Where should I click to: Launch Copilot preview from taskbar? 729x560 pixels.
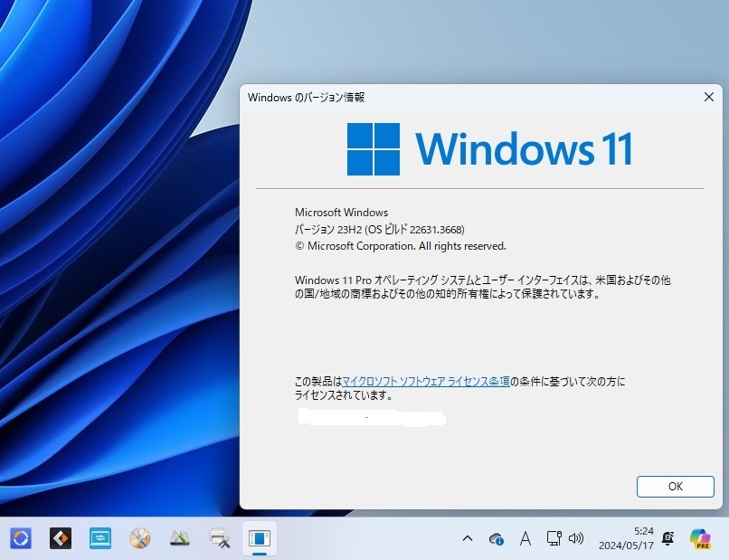[700, 538]
